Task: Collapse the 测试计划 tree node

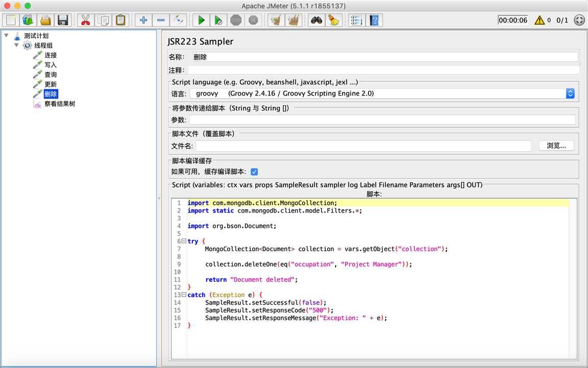Action: (6, 36)
